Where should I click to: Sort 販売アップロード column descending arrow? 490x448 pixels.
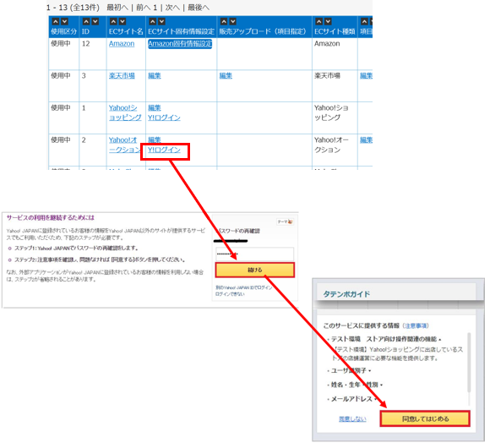pyautogui.click(x=233, y=21)
